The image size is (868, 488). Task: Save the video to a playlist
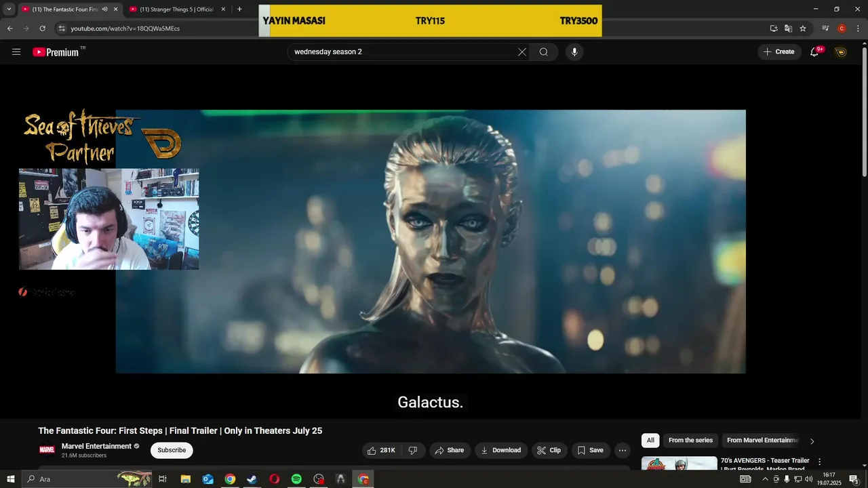point(590,450)
